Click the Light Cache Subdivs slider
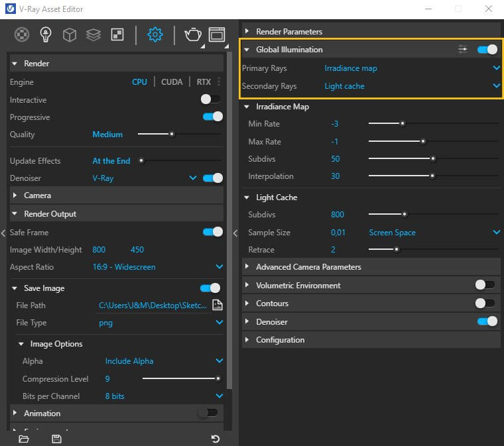The width and height of the screenshot is (504, 446). click(403, 215)
